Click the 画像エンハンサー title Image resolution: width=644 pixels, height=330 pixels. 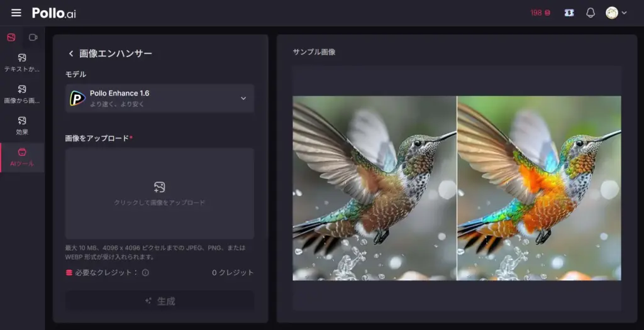tap(116, 53)
